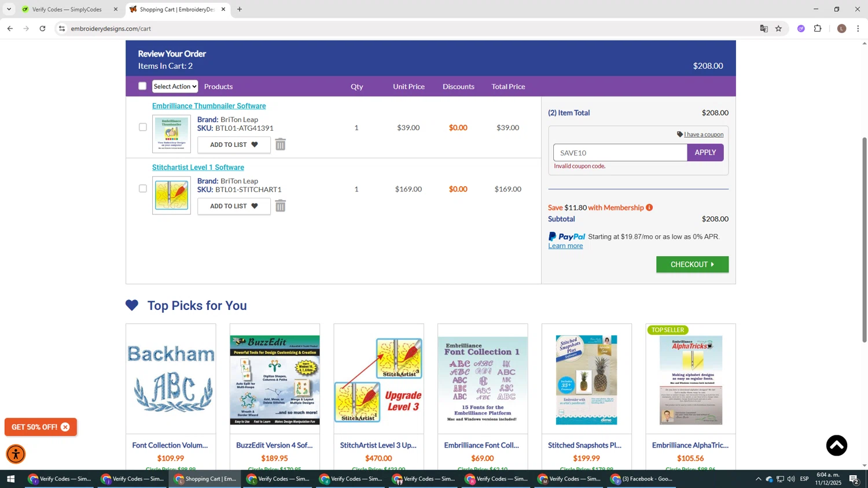Click the volume icon in system tray
Screen dimensions: 868x488
pos(791,479)
